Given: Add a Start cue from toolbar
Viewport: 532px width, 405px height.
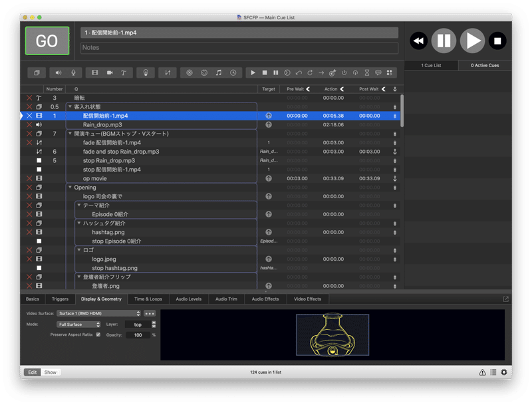Looking at the screenshot, I should (253, 72).
